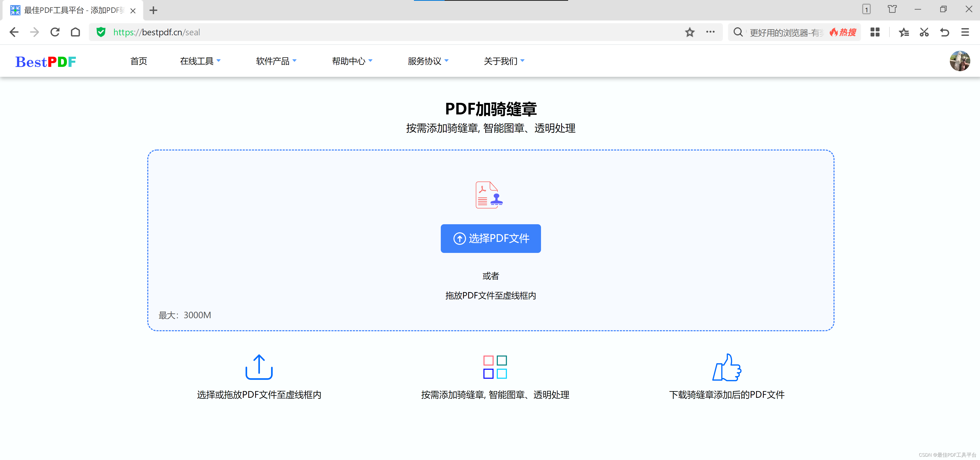Screen dimensions: 980x460
Task: Click the 选择PDF文件 upload button
Action: pos(490,238)
